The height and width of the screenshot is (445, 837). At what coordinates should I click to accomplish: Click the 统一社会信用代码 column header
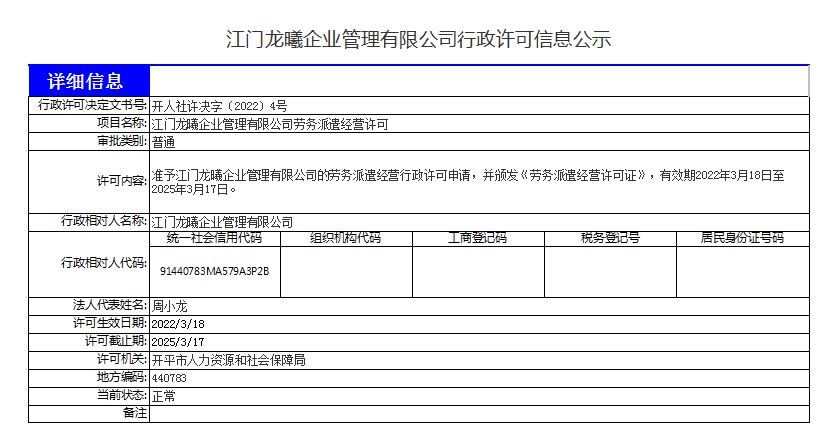tap(214, 238)
